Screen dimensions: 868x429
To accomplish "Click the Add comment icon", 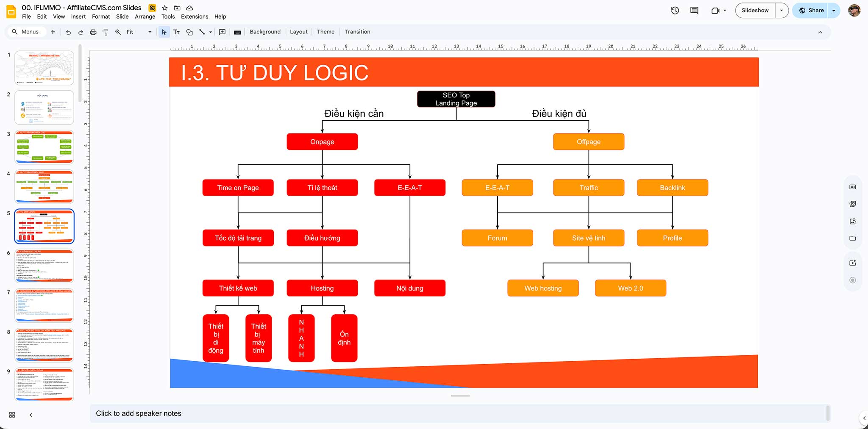I will click(x=222, y=32).
